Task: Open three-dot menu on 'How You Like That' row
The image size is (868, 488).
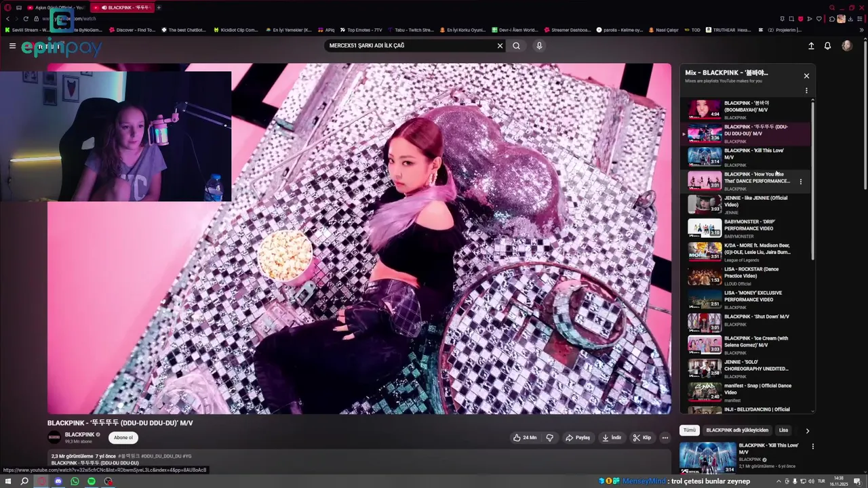Action: point(801,182)
